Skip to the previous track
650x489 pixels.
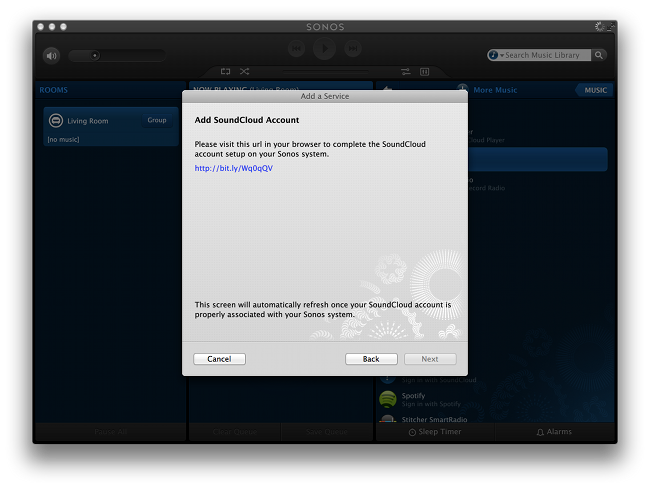[296, 48]
